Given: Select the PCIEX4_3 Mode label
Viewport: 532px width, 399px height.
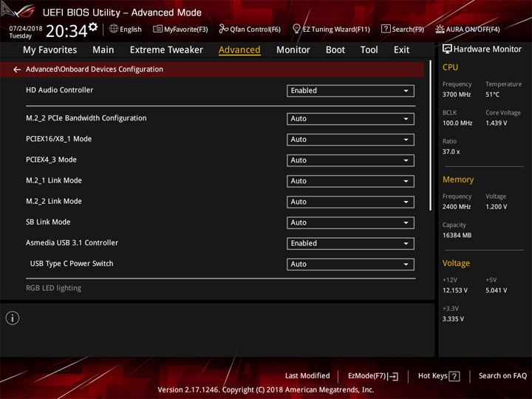Looking at the screenshot, I should pyautogui.click(x=51, y=160).
